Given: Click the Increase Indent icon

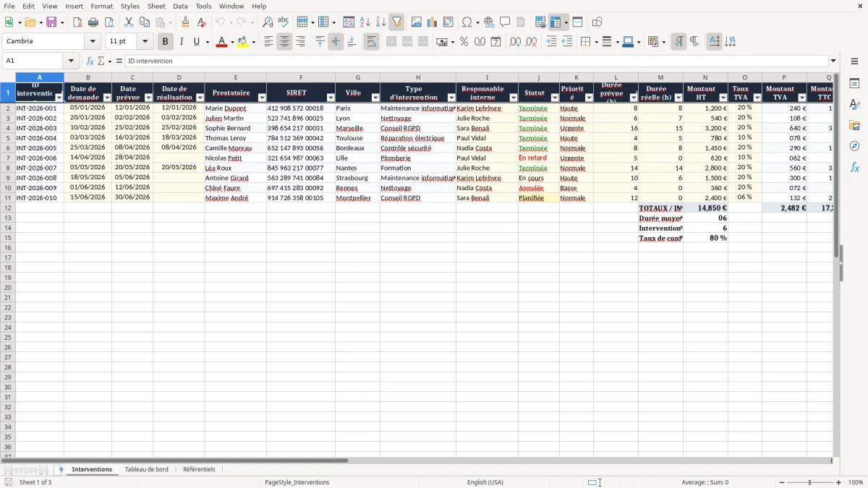Looking at the screenshot, I should click(x=551, y=42).
